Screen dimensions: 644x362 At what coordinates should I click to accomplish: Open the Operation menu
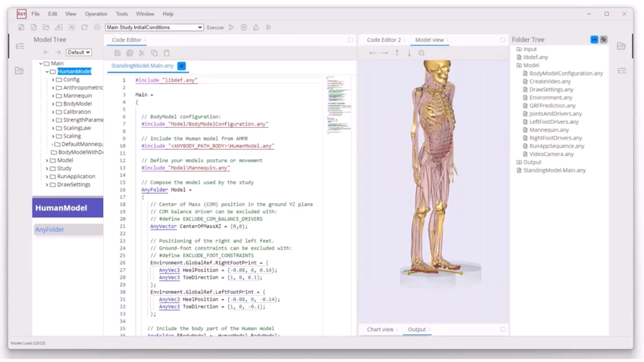(96, 14)
